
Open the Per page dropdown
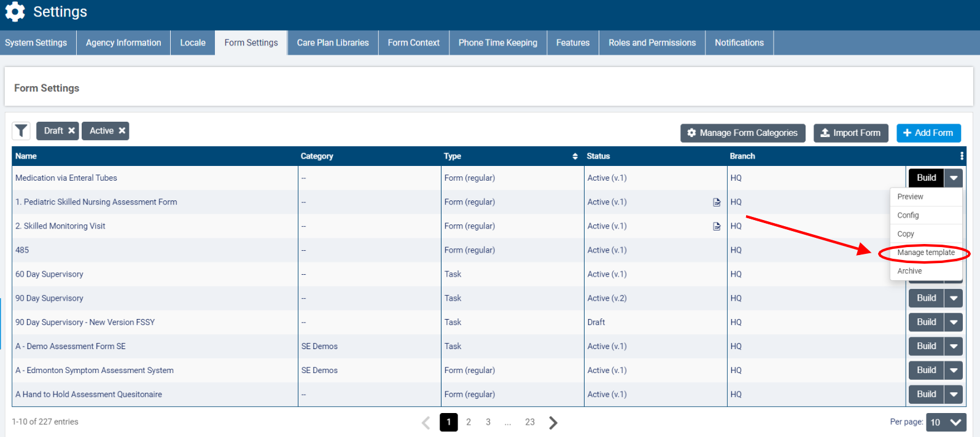(x=946, y=422)
